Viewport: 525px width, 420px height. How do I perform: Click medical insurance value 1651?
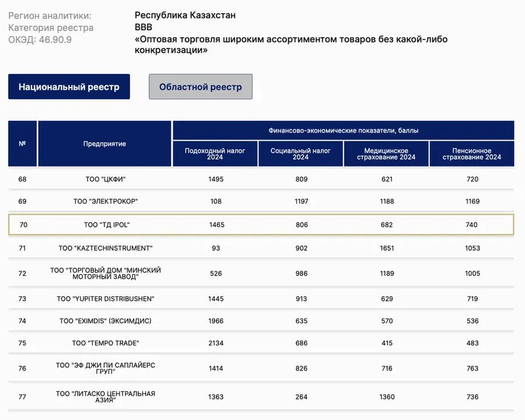pos(387,248)
